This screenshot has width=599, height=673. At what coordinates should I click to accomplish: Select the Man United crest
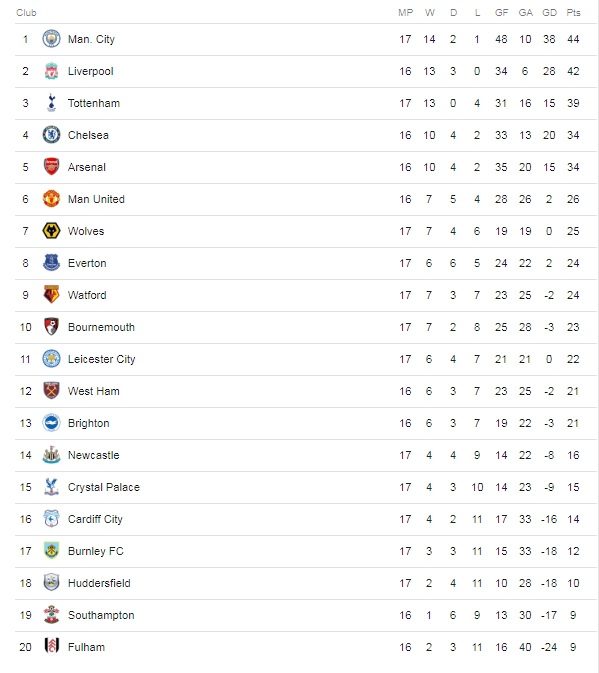tap(51, 199)
